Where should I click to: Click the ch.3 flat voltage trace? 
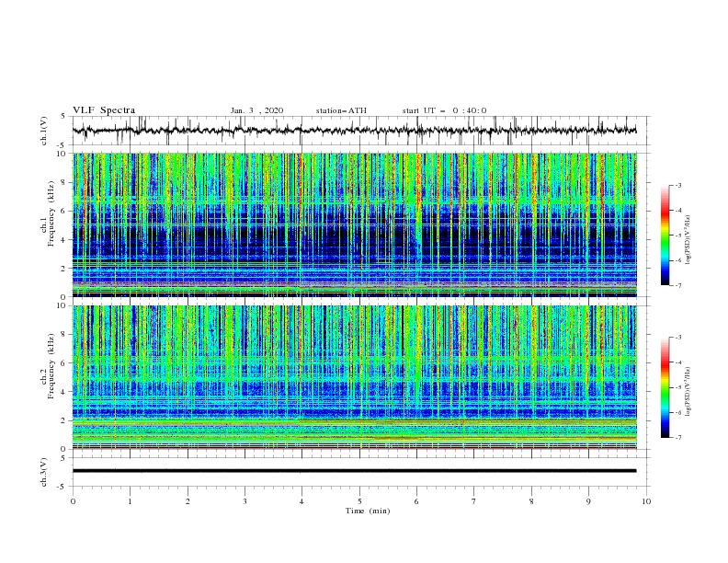click(x=354, y=471)
